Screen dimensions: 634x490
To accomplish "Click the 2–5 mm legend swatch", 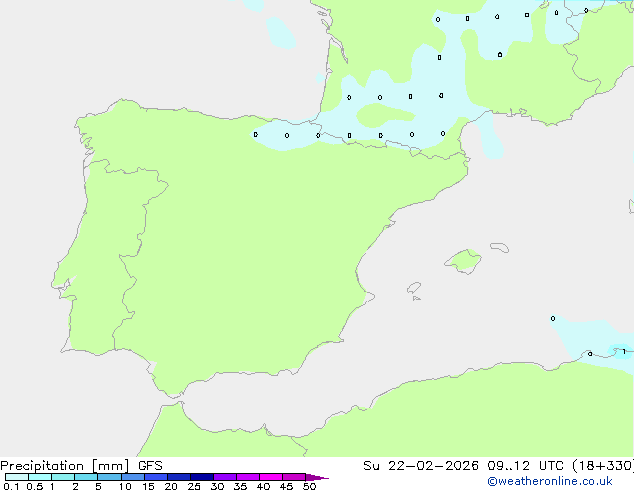I will [86, 477].
